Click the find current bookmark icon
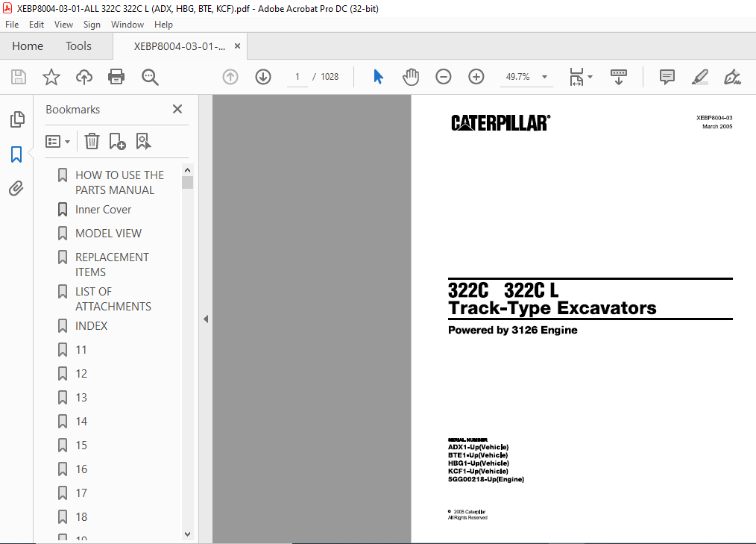The width and height of the screenshot is (756, 544). click(x=143, y=142)
